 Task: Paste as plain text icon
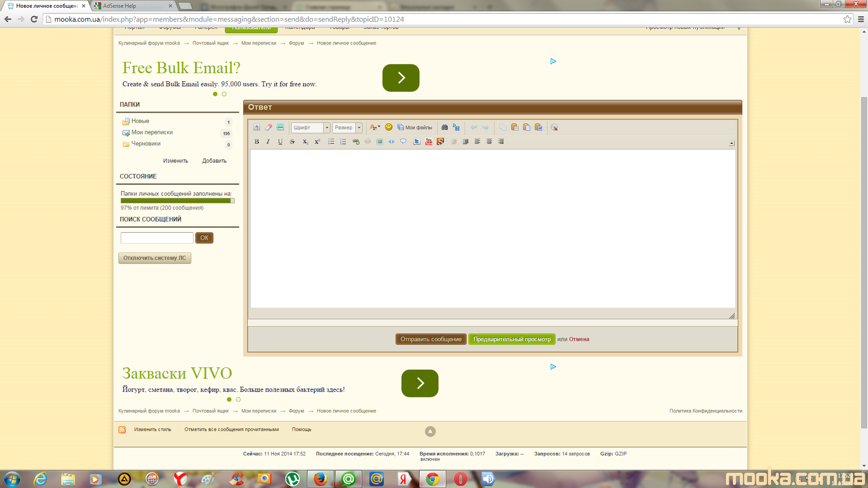527,127
